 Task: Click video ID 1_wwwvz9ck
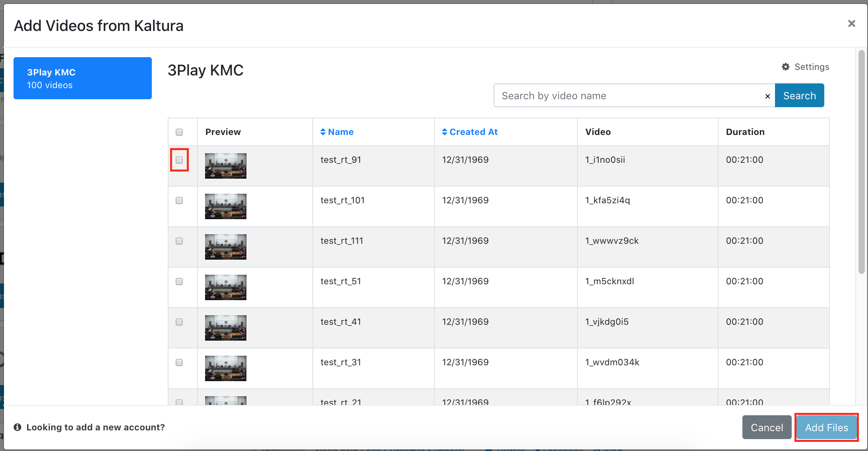click(x=612, y=241)
